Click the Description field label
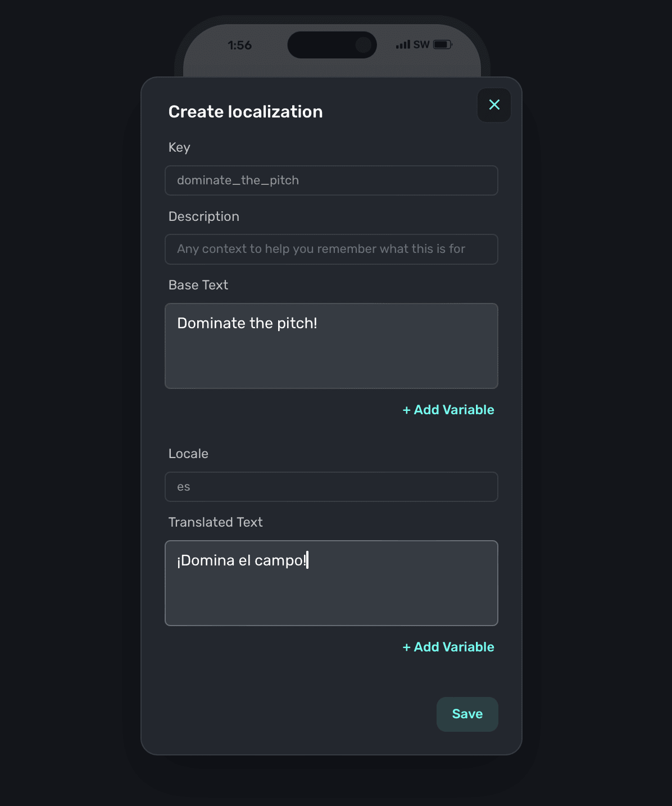The width and height of the screenshot is (672, 806). point(204,216)
